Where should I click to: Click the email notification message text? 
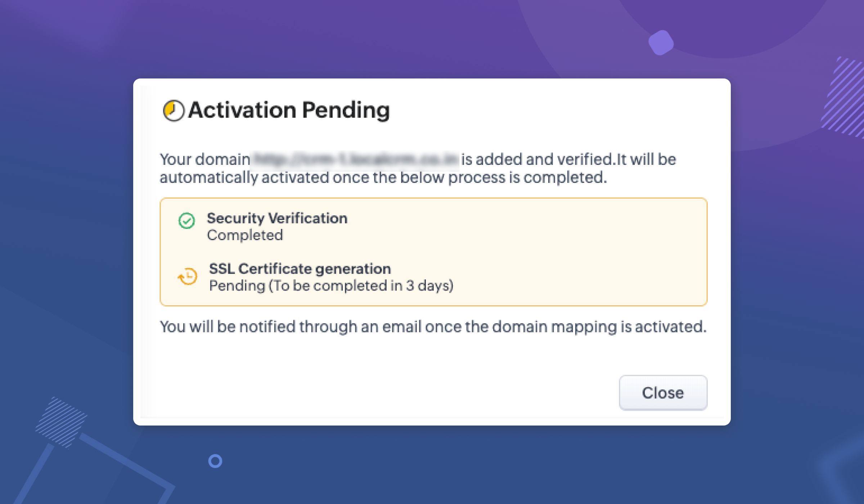tap(433, 327)
